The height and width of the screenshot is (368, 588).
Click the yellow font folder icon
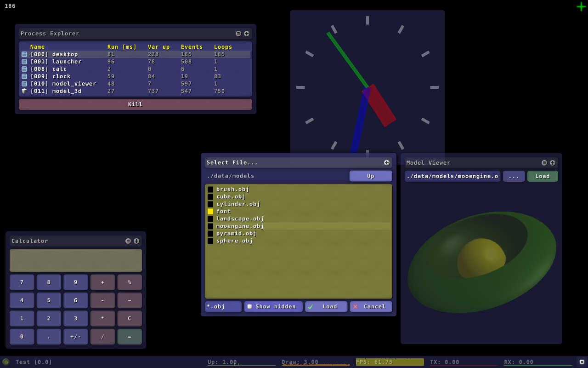tap(210, 212)
